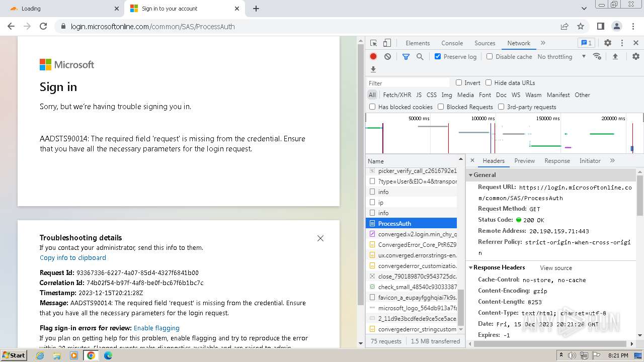This screenshot has height=362, width=644.
Task: Close troubleshooting details panel
Action: (320, 238)
